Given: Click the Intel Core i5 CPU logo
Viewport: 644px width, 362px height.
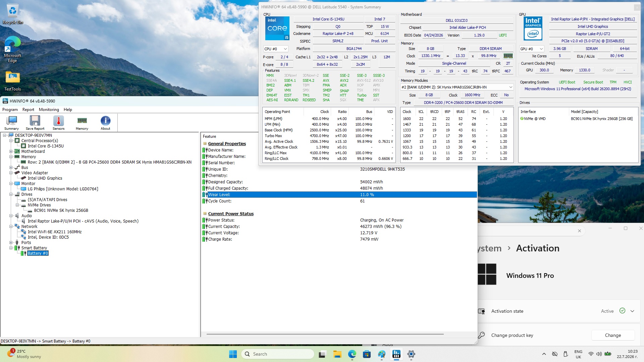Looking at the screenshot, I should pyautogui.click(x=277, y=28).
